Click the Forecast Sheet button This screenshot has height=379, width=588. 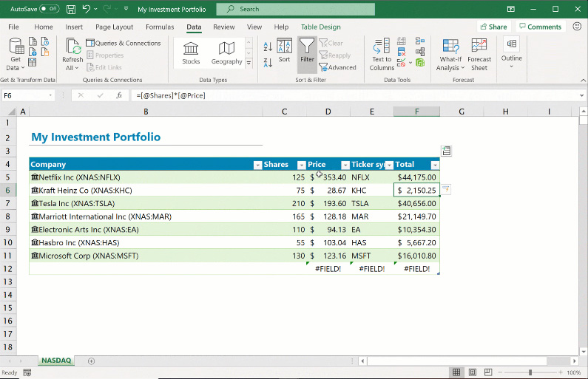(479, 55)
